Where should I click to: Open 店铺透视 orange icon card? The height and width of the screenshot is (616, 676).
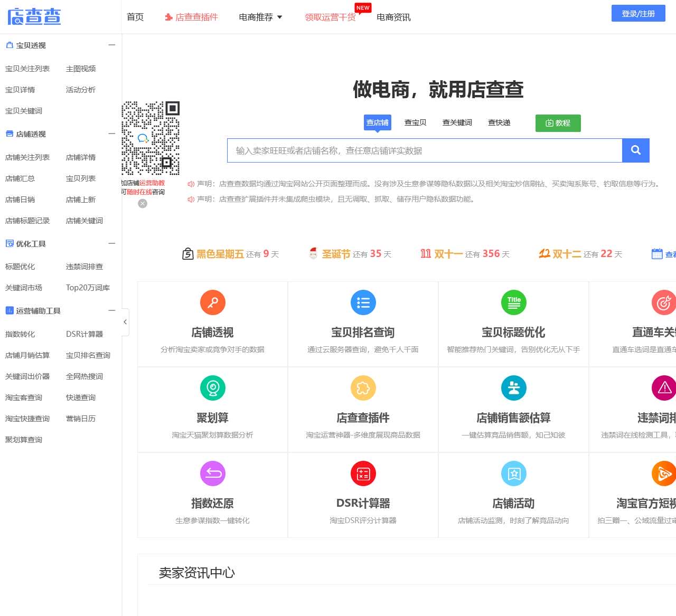(x=213, y=302)
